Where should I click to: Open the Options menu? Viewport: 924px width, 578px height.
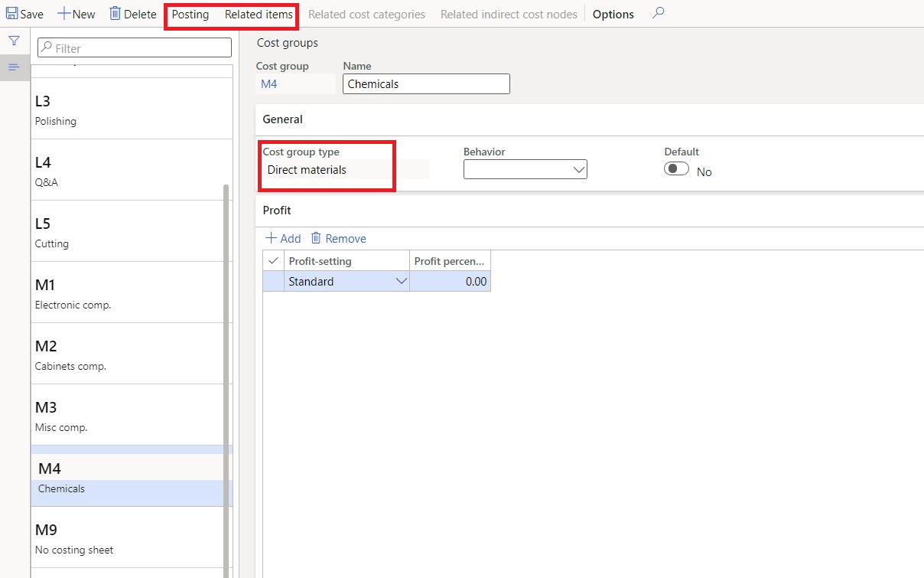pyautogui.click(x=613, y=13)
